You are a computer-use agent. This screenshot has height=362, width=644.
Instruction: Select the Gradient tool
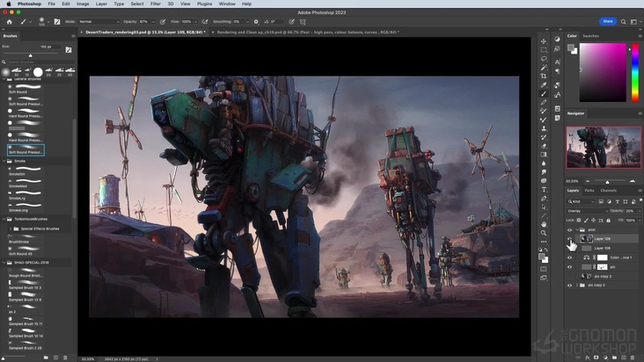[x=544, y=155]
